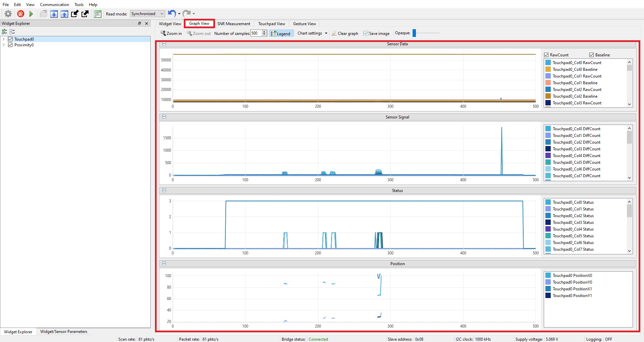
Task: Click the red Disconnect icon
Action: tap(20, 14)
